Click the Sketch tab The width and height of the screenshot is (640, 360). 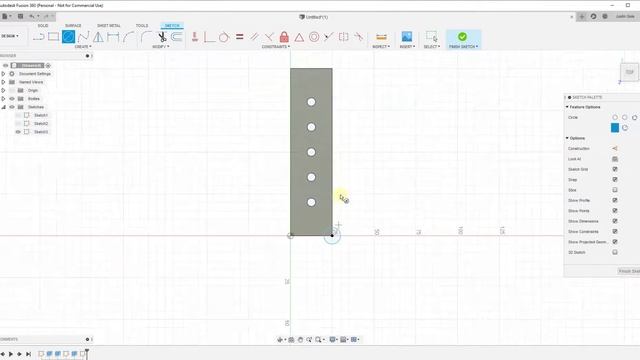pyautogui.click(x=172, y=26)
